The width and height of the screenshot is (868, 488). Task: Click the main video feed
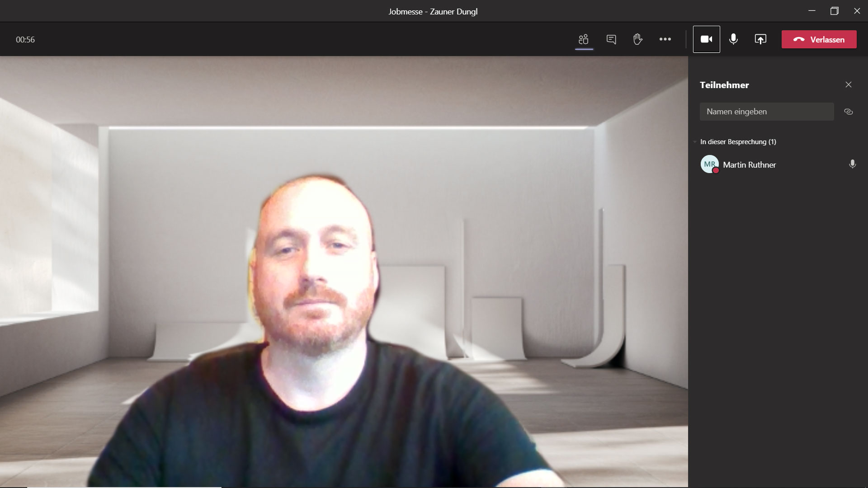(344, 272)
